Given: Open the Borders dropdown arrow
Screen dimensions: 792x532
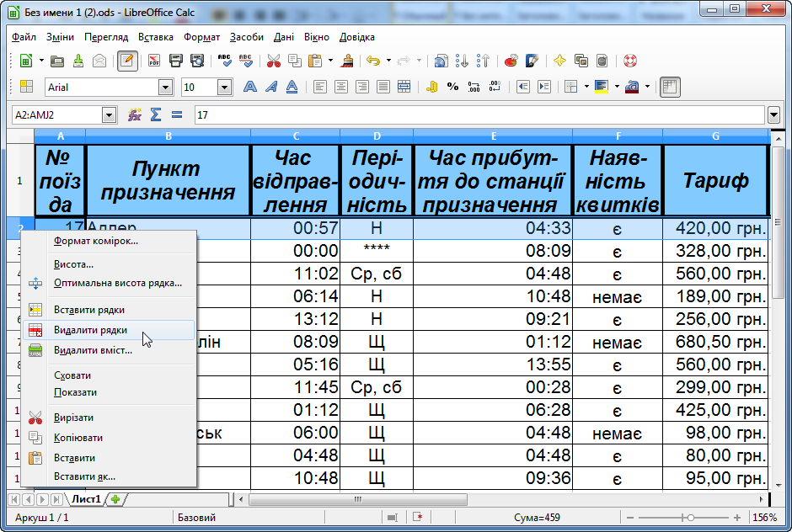Looking at the screenshot, I should click(x=586, y=87).
